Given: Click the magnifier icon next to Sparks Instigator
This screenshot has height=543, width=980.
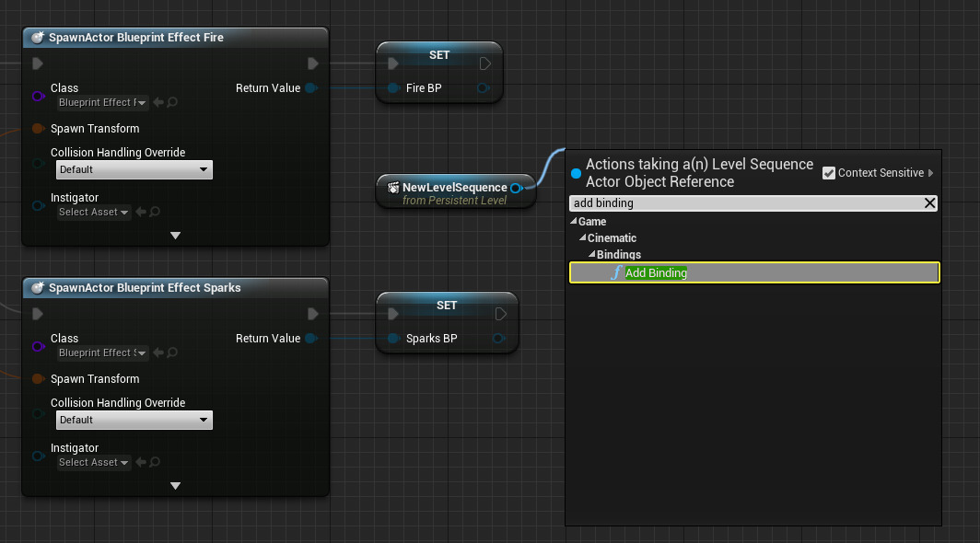Looking at the screenshot, I should tap(155, 462).
